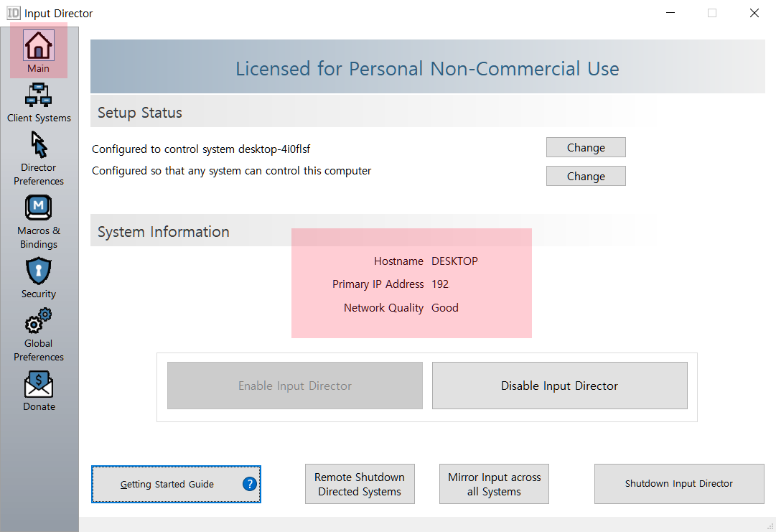Select the Primary IP Address value 192

pos(440,284)
